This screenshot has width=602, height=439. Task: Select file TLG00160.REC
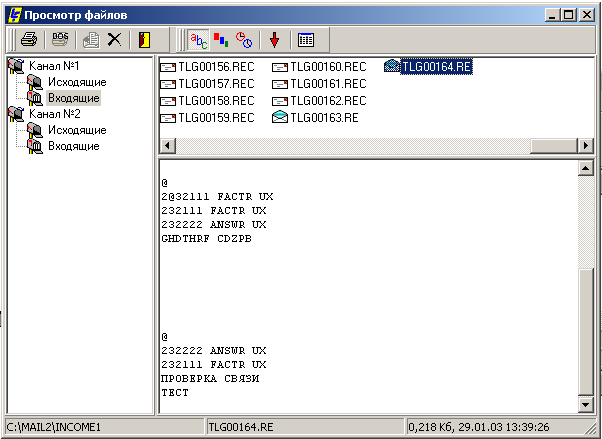tap(328, 67)
